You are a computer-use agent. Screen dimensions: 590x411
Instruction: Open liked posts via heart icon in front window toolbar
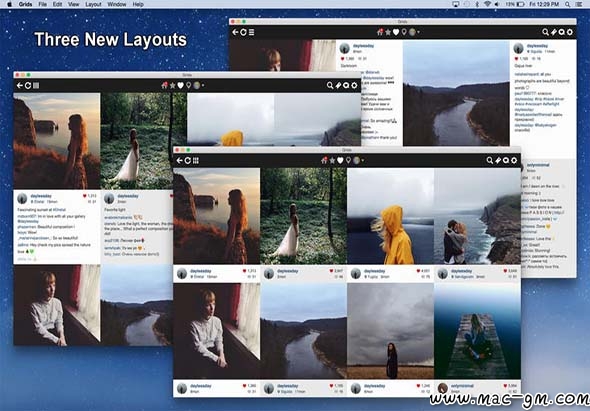pyautogui.click(x=340, y=160)
